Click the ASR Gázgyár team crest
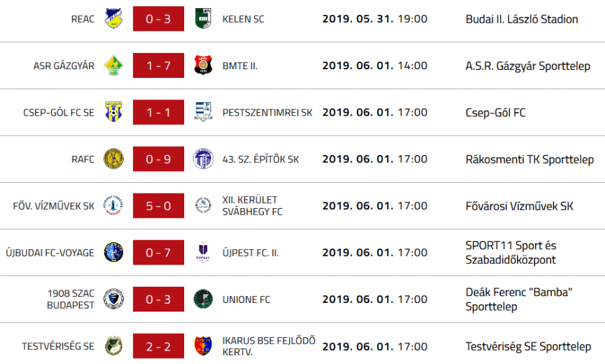The width and height of the screenshot is (605, 364). coord(114,66)
